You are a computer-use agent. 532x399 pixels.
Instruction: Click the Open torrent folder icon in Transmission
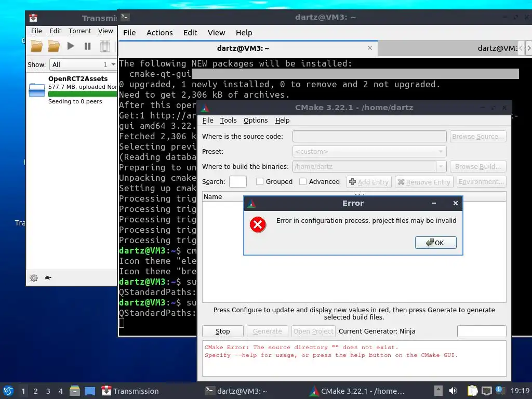click(37, 46)
